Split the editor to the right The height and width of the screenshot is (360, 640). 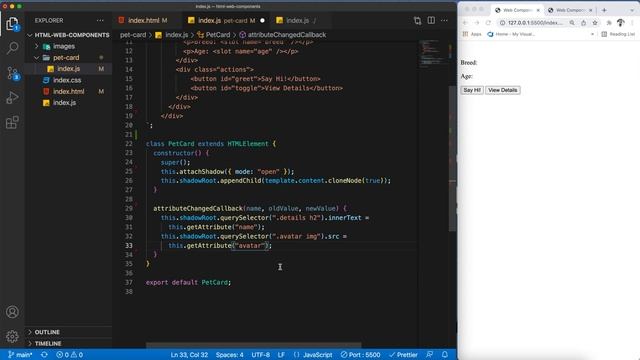[x=431, y=20]
